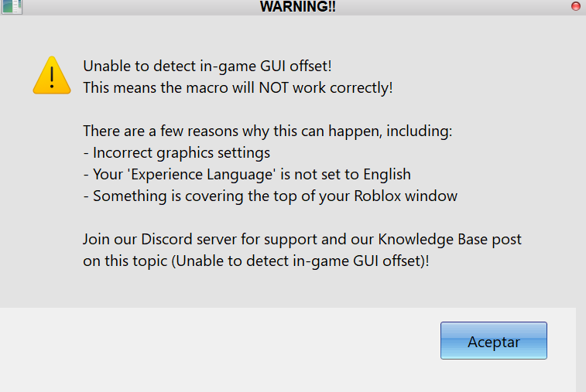Click the application icon in title bar
The image size is (586, 392).
pos(12,7)
